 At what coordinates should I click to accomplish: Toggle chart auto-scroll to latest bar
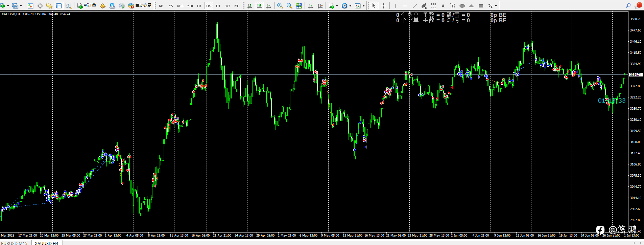click(x=311, y=6)
